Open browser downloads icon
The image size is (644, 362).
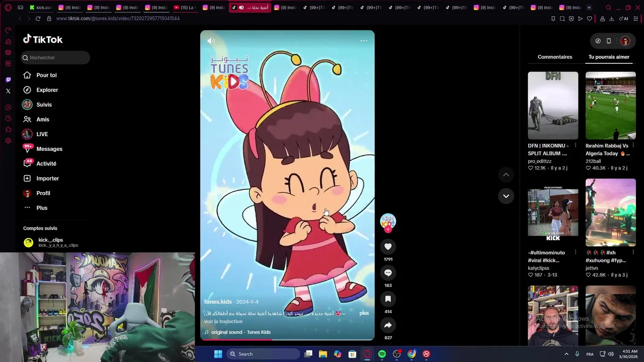pyautogui.click(x=611, y=19)
